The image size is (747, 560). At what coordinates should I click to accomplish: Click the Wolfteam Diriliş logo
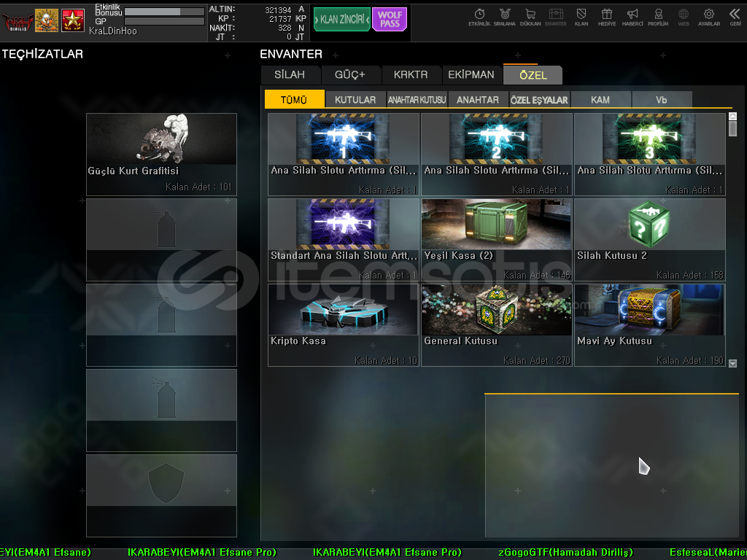pos(18,21)
